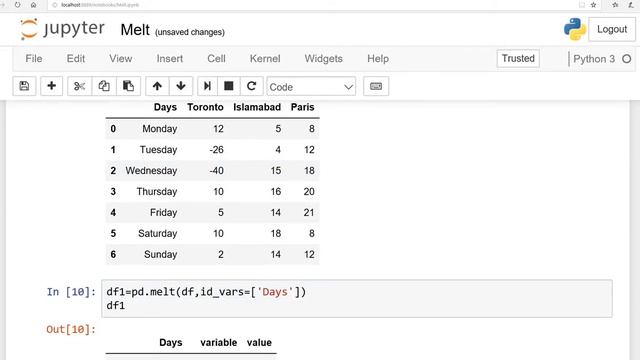Open the Kernel menu
The width and height of the screenshot is (640, 360).
[x=265, y=59]
